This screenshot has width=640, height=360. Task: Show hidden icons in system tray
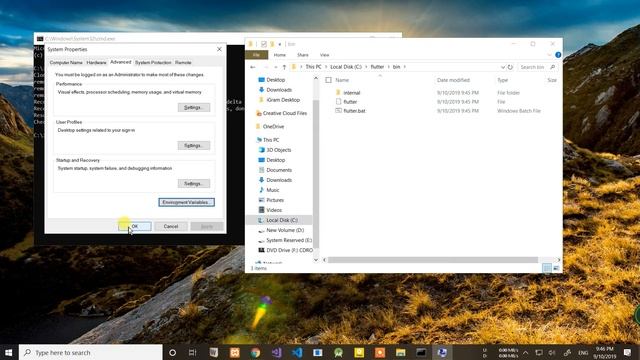click(x=525, y=353)
